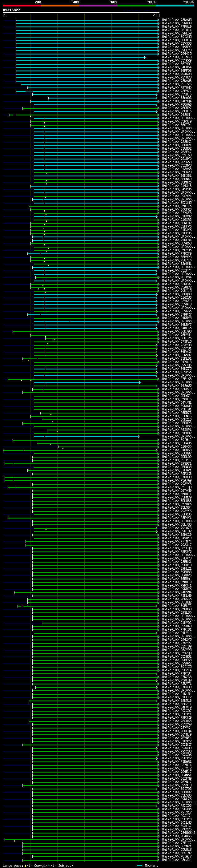Select hit UniRef100_B9I2N5
Image resolution: width=197 pixels, height=868 pixels.
coord(177,37)
